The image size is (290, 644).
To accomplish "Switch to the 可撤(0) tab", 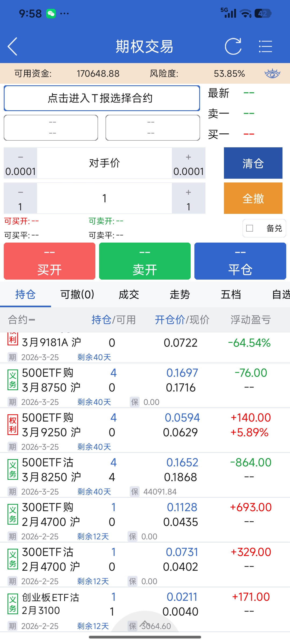I will pyautogui.click(x=77, y=295).
